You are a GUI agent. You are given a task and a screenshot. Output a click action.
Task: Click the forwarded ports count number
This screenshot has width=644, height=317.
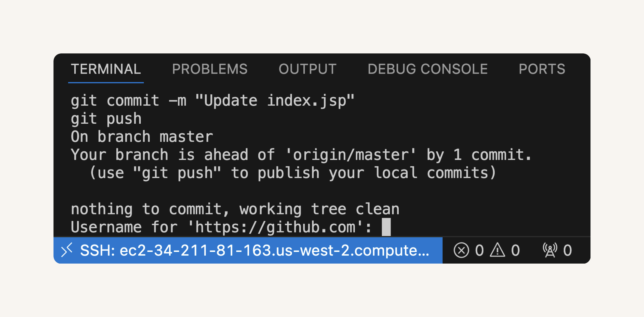click(x=567, y=250)
